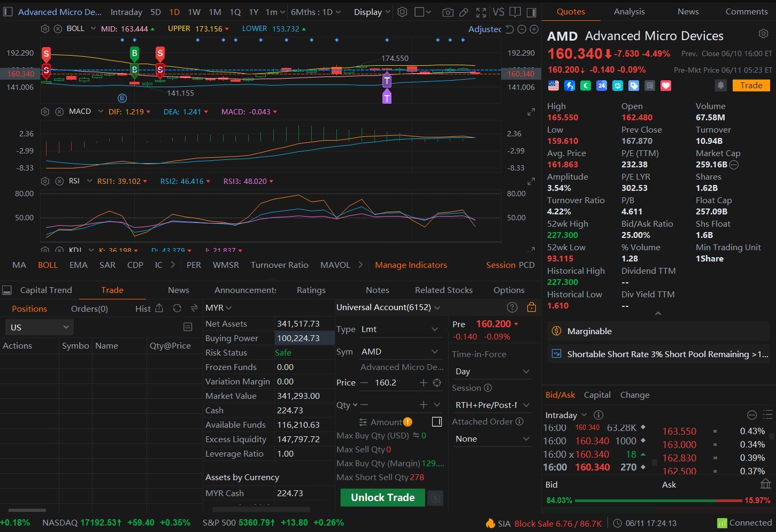Switch to the News tab in quotes panel
The image size is (776, 532).
coord(688,11)
